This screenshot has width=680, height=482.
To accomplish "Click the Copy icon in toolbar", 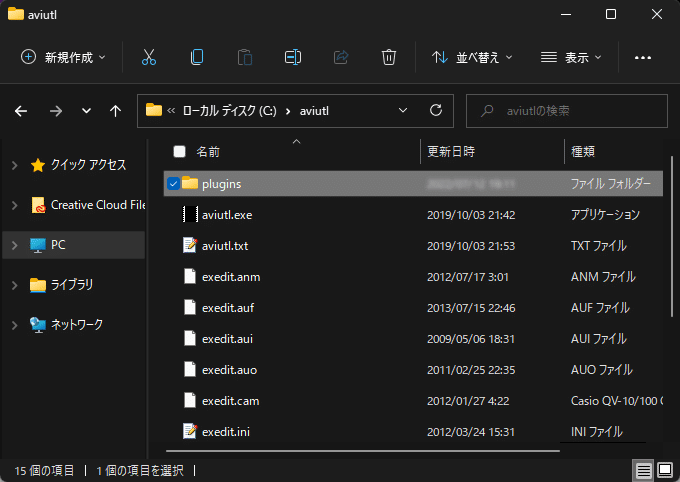I will point(197,57).
